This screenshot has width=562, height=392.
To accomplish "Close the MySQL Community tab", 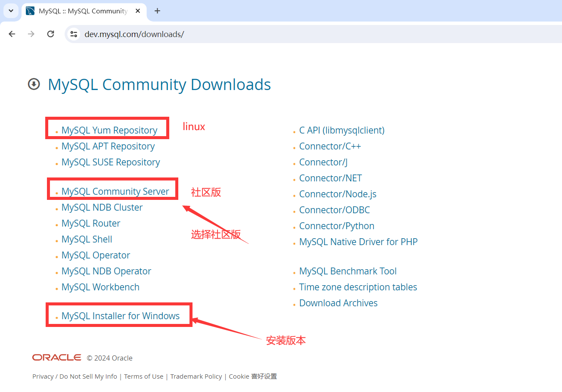I will click(138, 11).
